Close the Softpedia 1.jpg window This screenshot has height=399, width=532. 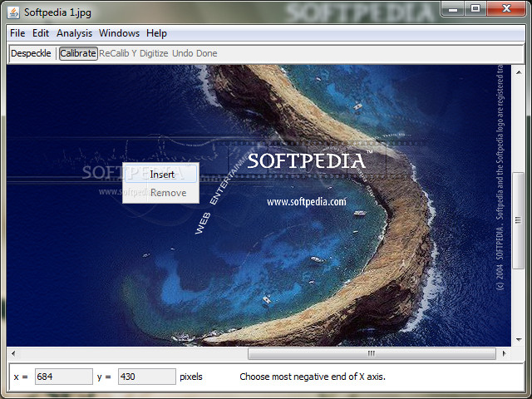pyautogui.click(x=506, y=9)
